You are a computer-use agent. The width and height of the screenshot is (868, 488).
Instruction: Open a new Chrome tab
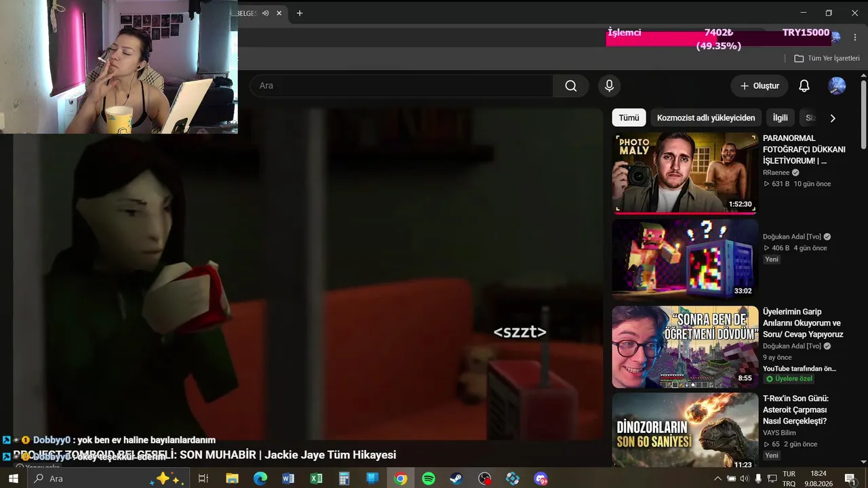[x=300, y=13]
